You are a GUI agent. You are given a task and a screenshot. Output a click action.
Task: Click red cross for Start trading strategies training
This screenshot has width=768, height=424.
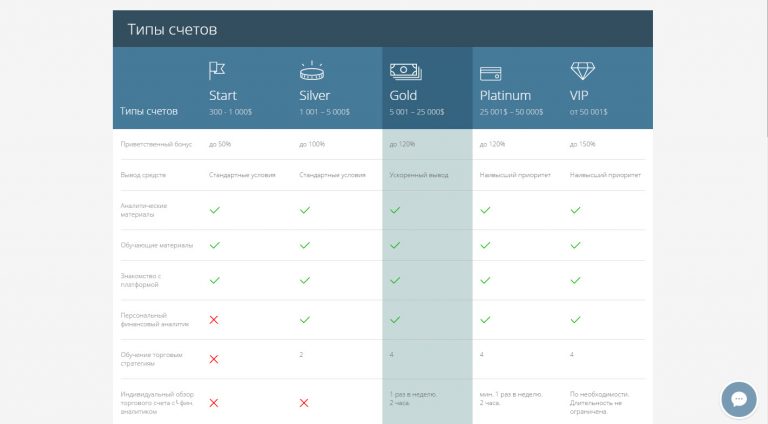pyautogui.click(x=214, y=359)
